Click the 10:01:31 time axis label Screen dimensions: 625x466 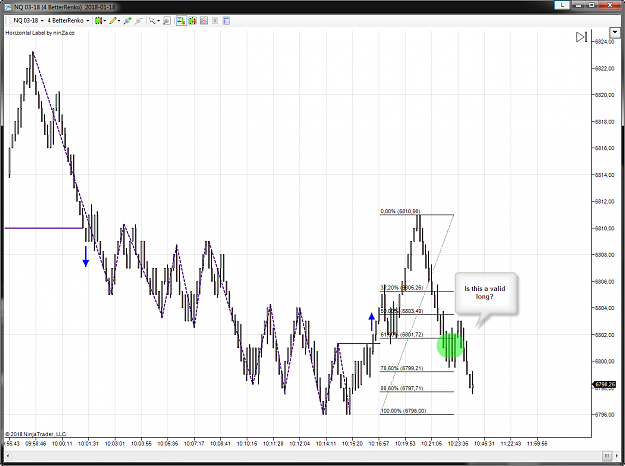pyautogui.click(x=88, y=444)
